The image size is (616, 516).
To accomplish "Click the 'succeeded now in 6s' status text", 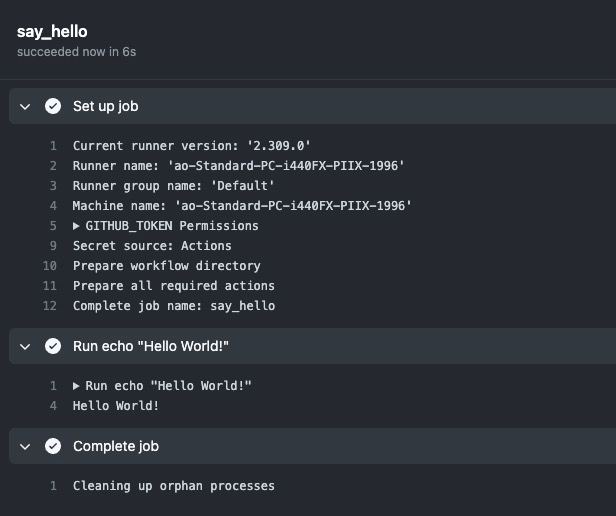I will (77, 52).
